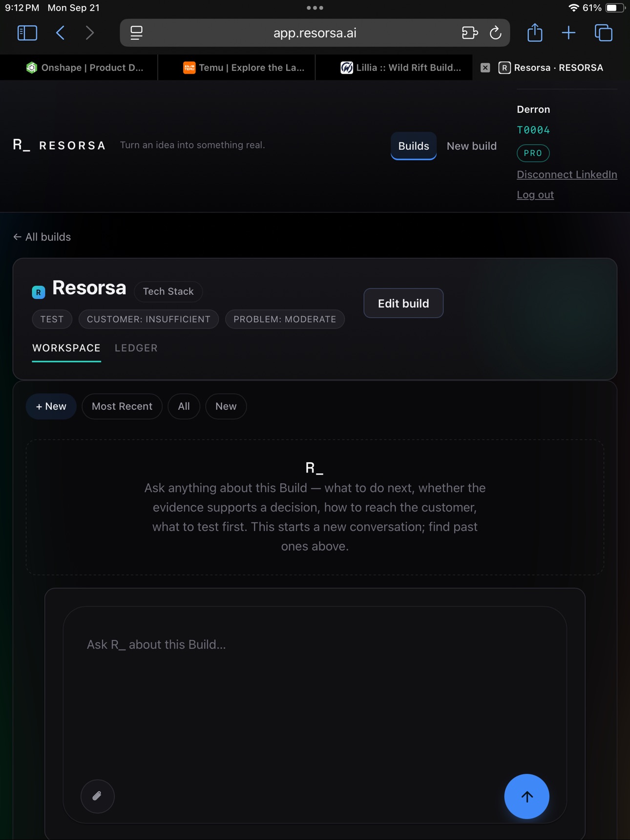630x840 pixels.
Task: Open the Builds nav tab
Action: coord(413,146)
